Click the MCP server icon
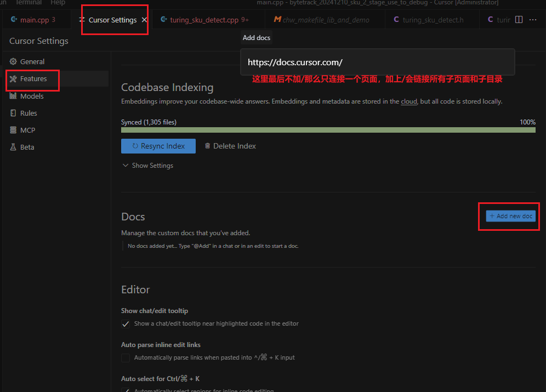 pyautogui.click(x=13, y=130)
